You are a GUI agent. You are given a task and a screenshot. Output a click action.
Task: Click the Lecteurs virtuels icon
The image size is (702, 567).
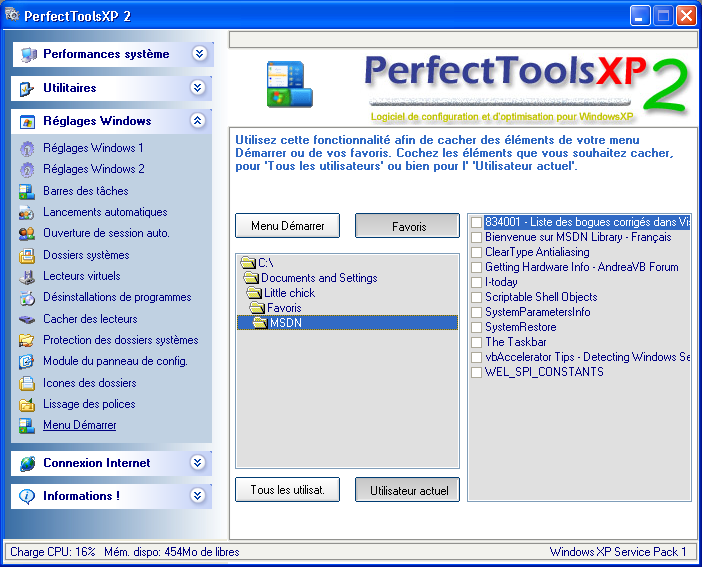[27, 277]
